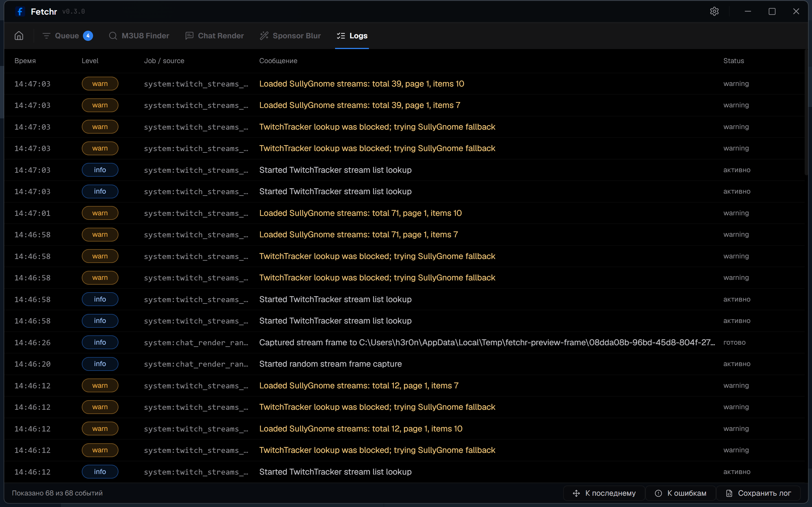
Task: Close the Fetchr window
Action: tap(796, 11)
